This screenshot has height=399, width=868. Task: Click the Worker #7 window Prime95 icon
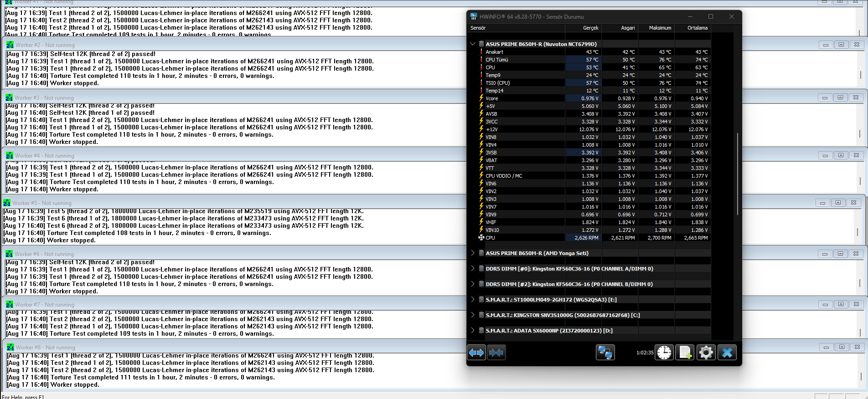coord(10,304)
